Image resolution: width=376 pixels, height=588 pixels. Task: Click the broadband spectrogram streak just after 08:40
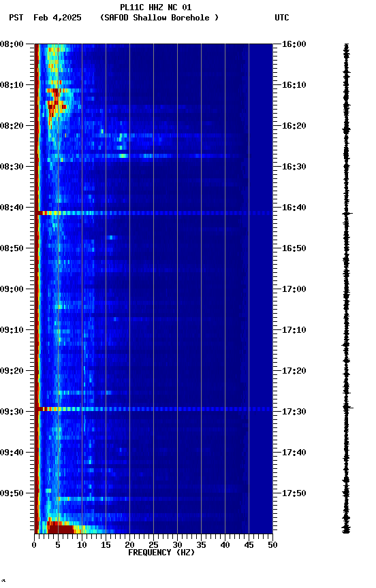pos(153,213)
